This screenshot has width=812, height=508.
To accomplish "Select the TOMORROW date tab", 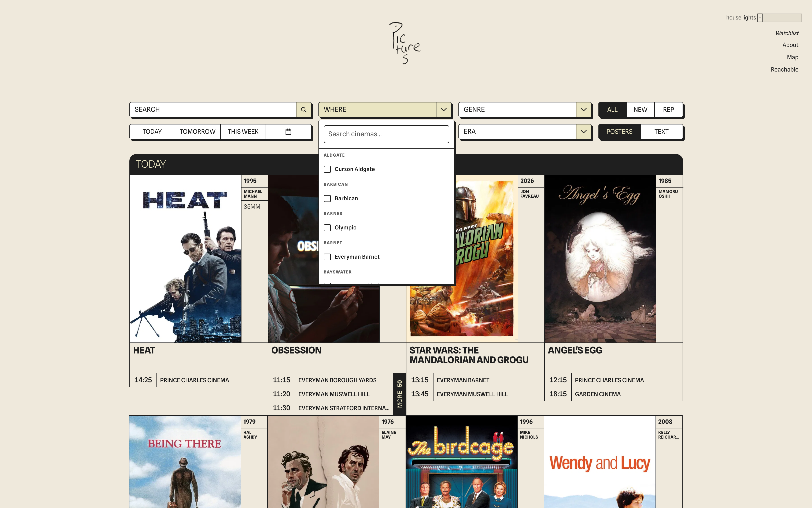I will [198, 132].
